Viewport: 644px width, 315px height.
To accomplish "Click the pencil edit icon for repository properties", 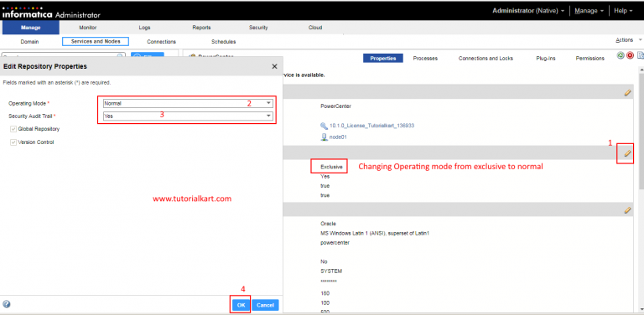I will [627, 153].
